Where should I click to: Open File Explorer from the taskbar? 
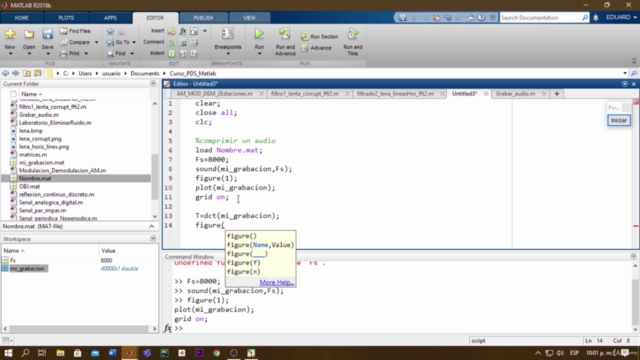click(x=60, y=353)
